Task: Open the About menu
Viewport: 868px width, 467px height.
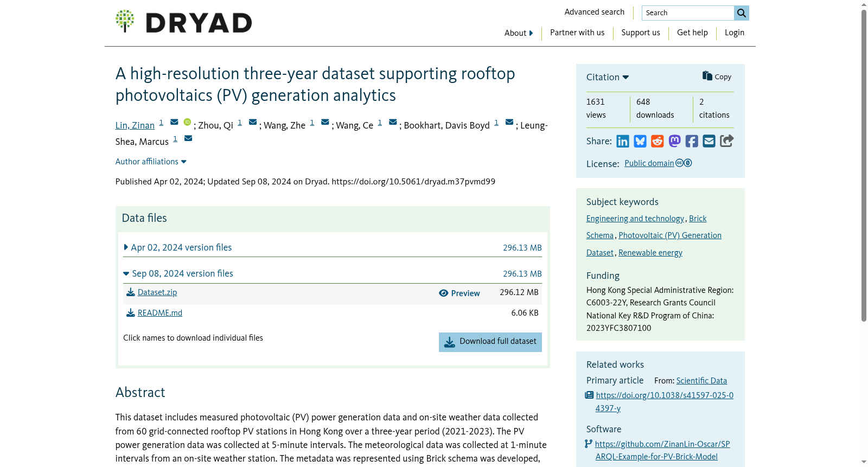Action: click(x=519, y=33)
